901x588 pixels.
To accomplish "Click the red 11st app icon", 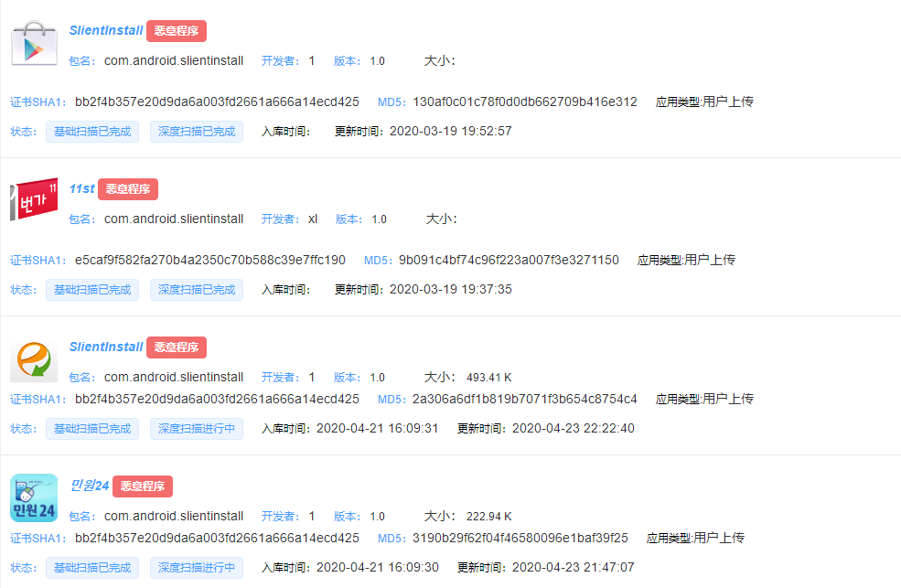I will tap(34, 199).
